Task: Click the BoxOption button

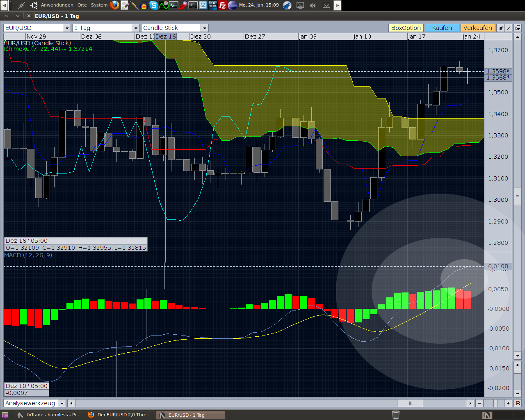Action: [406, 28]
